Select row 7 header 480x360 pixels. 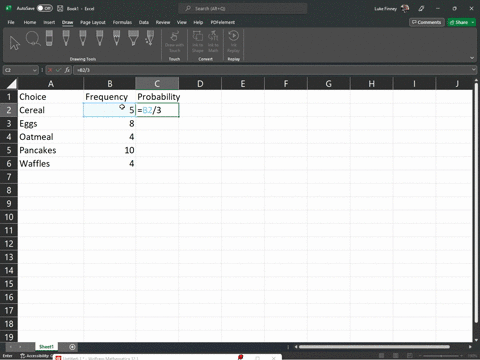9,177
